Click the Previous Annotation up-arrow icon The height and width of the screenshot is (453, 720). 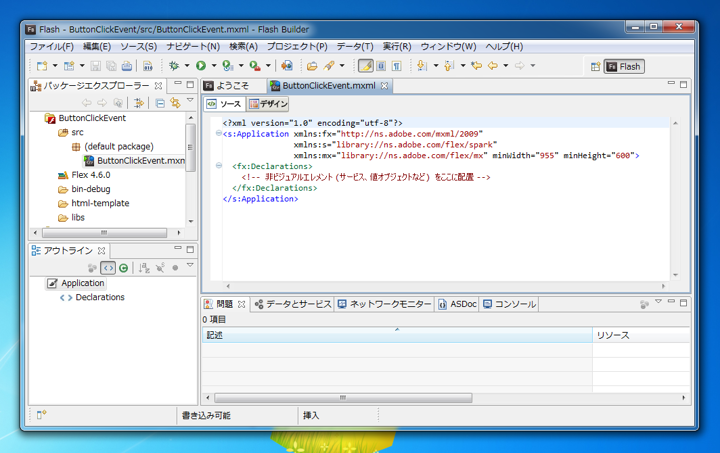pyautogui.click(x=449, y=66)
